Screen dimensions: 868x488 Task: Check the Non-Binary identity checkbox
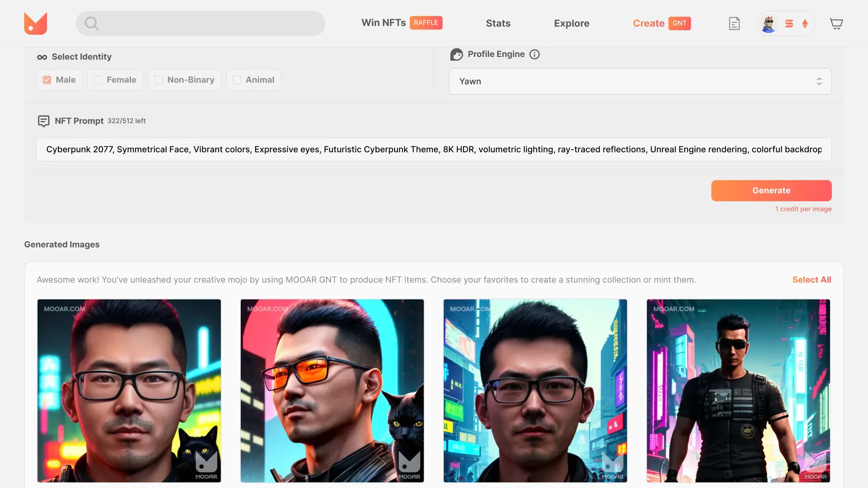158,80
